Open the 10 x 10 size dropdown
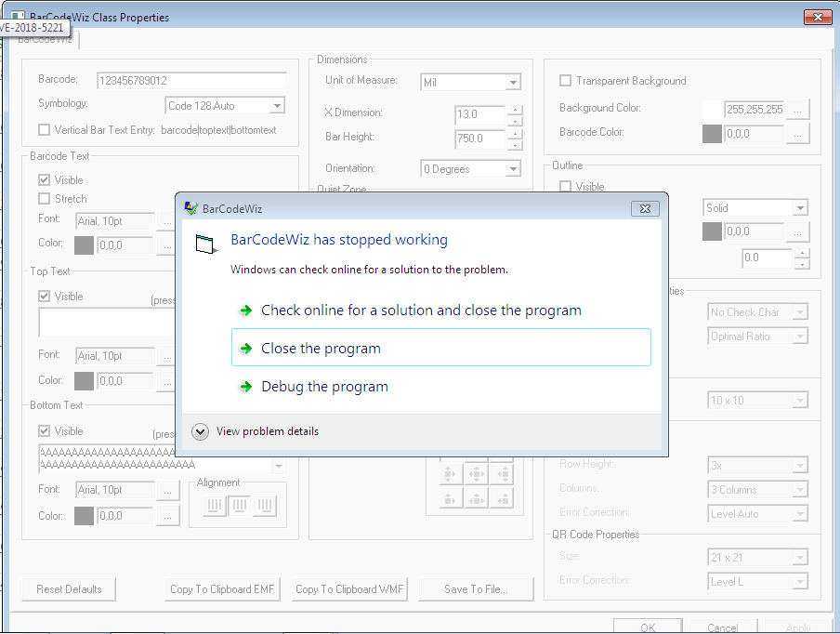Image resolution: width=840 pixels, height=634 pixels. tap(800, 401)
